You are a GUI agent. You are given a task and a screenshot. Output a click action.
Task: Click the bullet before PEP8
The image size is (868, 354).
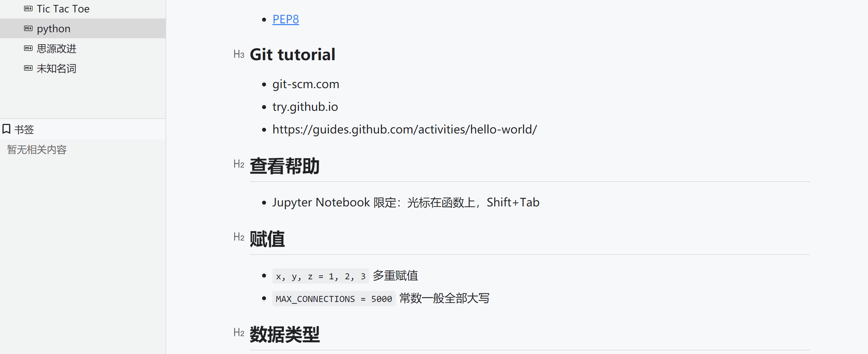click(264, 20)
